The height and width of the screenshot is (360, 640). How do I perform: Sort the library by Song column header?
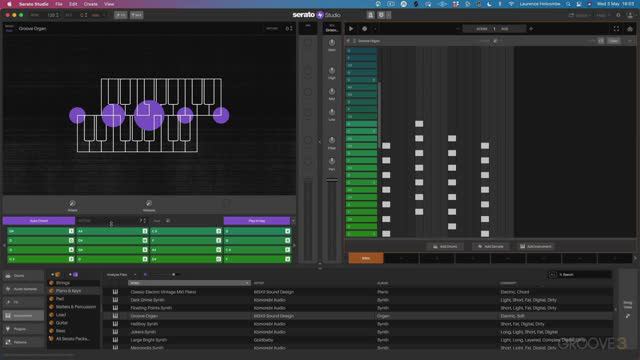189,283
